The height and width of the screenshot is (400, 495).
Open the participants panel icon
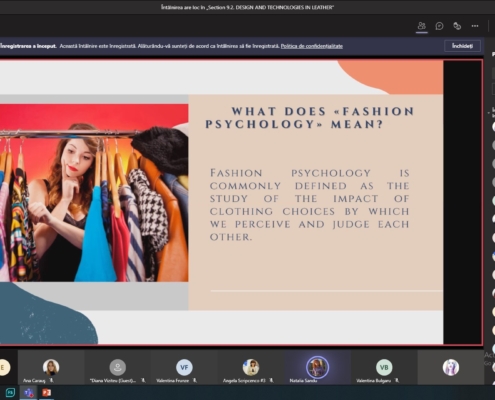coord(422,26)
